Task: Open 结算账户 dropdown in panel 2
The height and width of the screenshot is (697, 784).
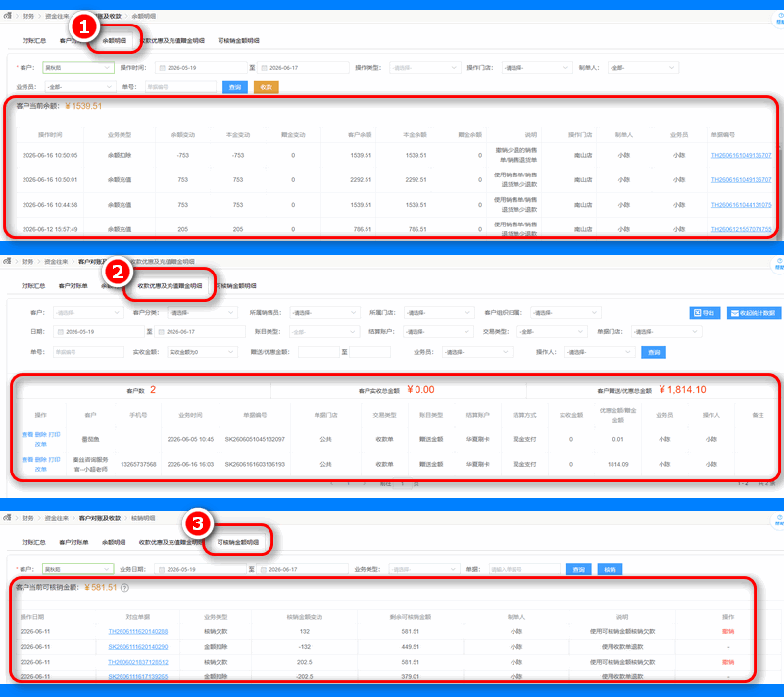Action: tap(438, 332)
